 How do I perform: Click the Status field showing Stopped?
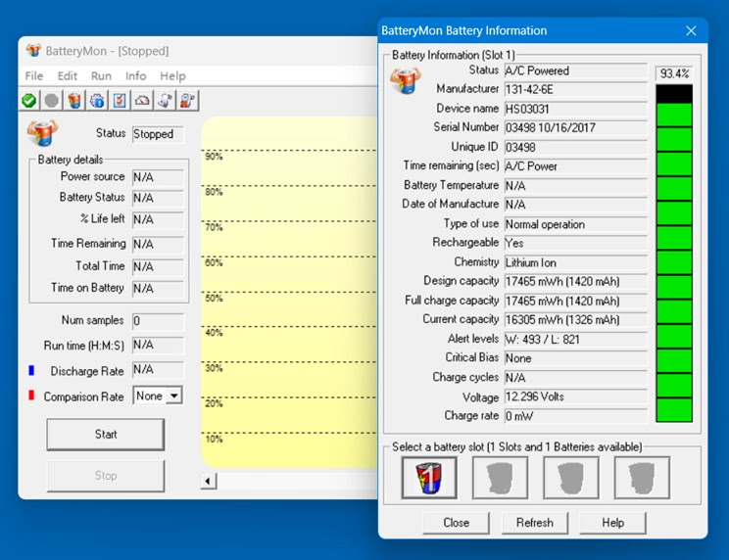point(158,134)
